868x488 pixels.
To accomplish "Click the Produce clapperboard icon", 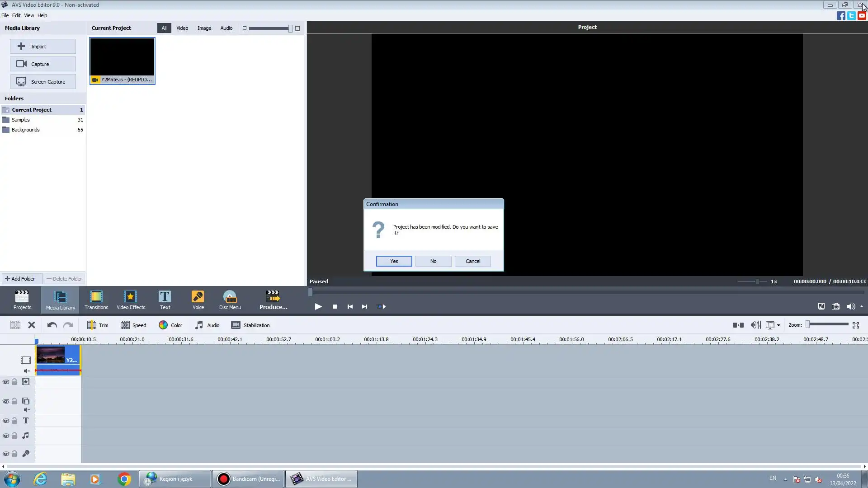I will [273, 296].
